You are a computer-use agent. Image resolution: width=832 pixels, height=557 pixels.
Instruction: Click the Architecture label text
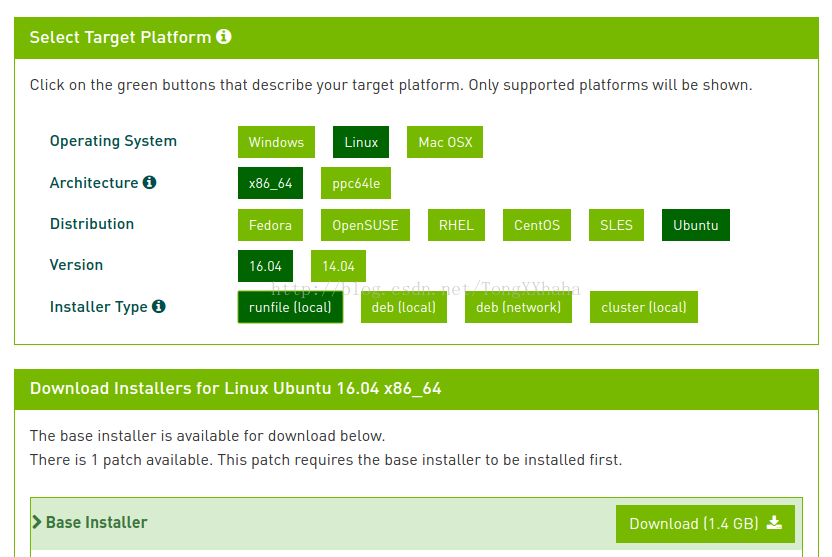click(94, 182)
